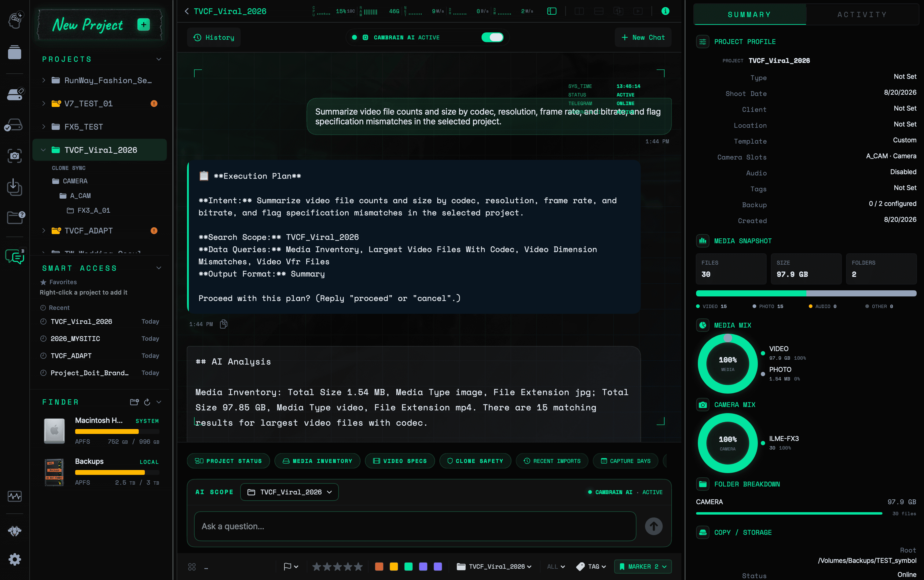Open the activity monitor pulse icon
The height and width of the screenshot is (580, 924).
(15, 496)
